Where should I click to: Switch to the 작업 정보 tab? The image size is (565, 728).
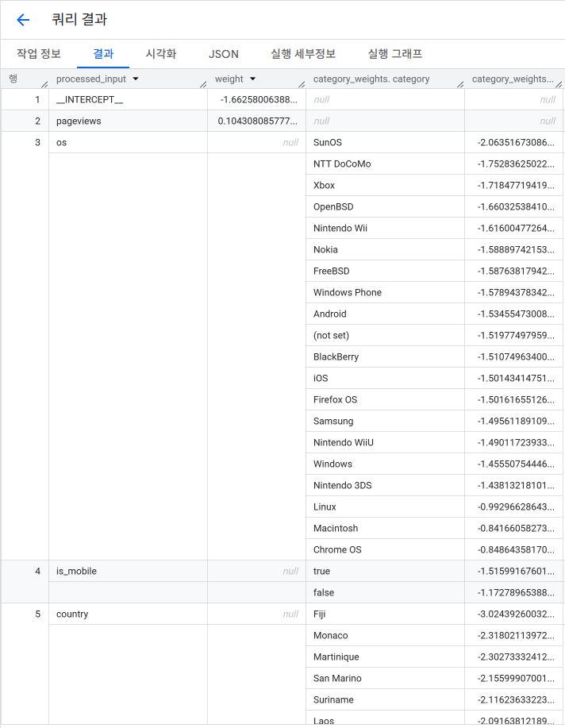[x=39, y=54]
